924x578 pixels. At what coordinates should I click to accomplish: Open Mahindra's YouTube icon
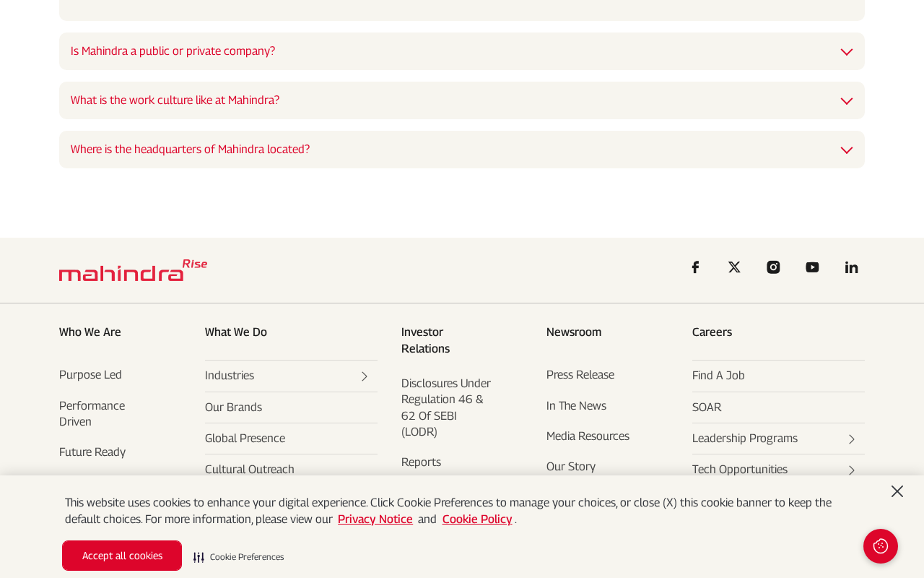pyautogui.click(x=812, y=267)
